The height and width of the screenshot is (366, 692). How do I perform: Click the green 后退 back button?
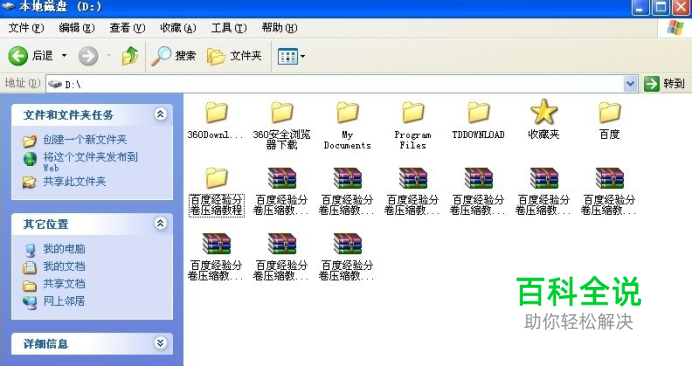tap(30, 56)
